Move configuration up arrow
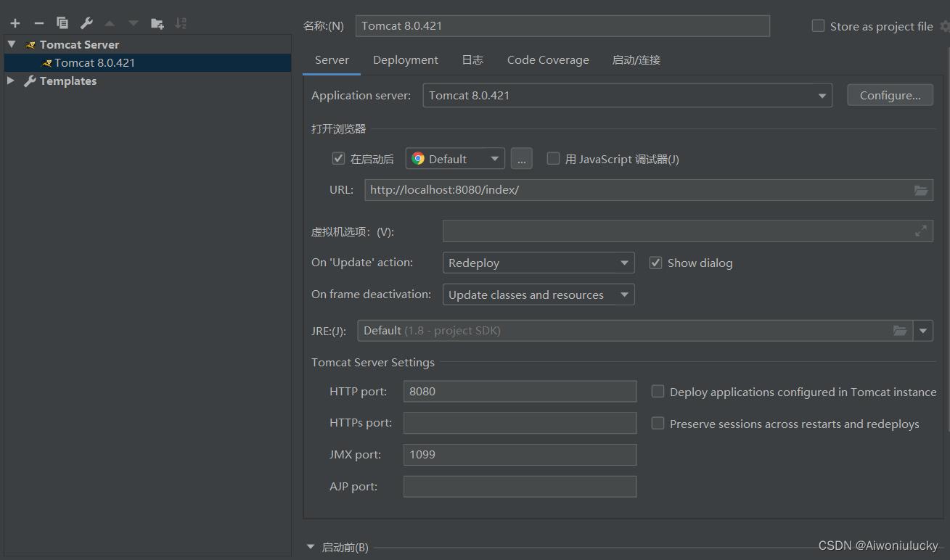Viewport: 950px width, 560px height. pyautogui.click(x=110, y=23)
